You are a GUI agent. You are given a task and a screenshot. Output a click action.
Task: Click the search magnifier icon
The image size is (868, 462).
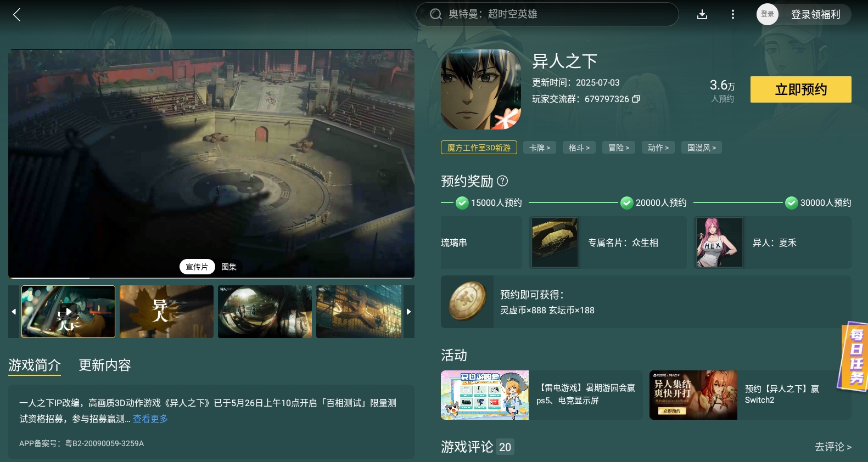[435, 14]
